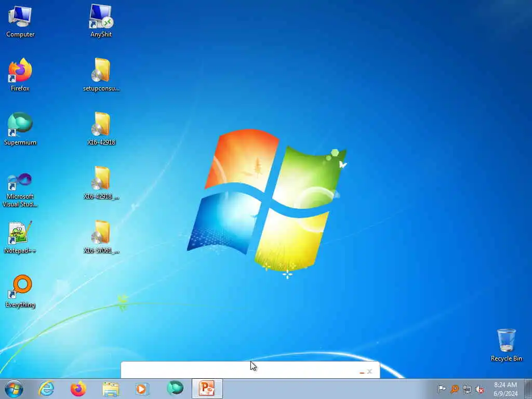Open the Everything tray icon
This screenshot has height=399, width=532.
click(x=455, y=389)
